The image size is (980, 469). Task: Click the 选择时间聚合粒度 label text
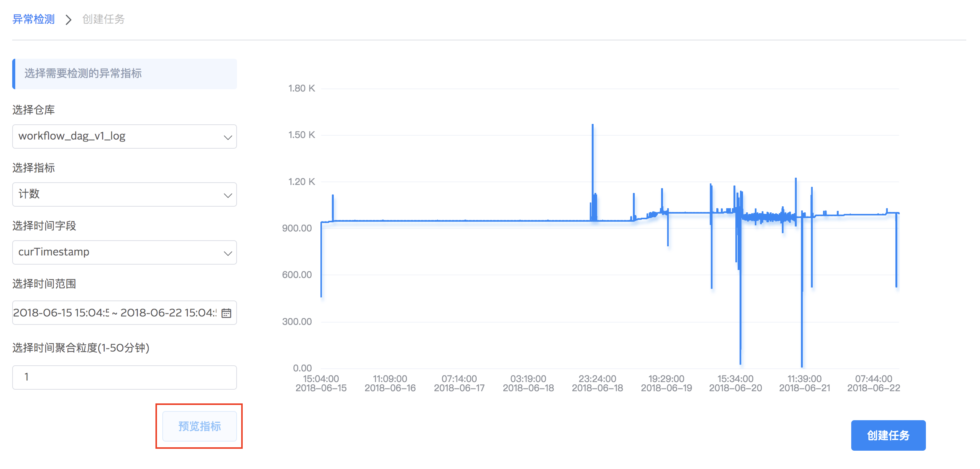[x=81, y=348]
